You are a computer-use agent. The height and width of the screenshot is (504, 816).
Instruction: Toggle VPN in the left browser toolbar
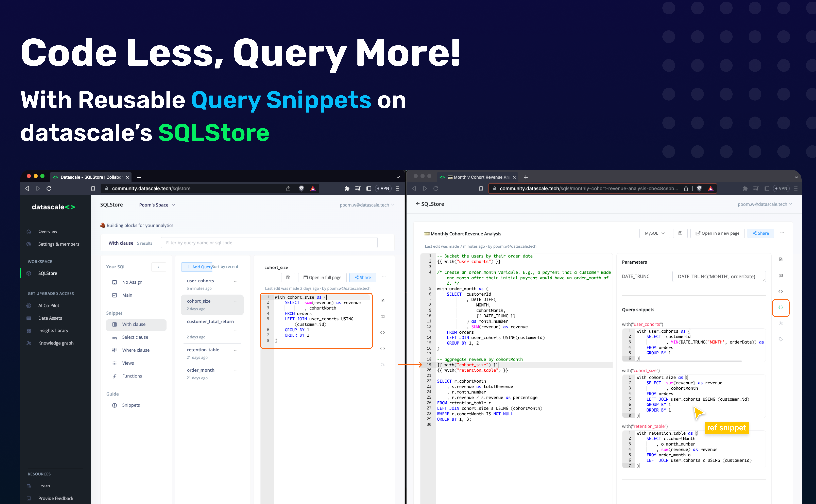pos(383,188)
